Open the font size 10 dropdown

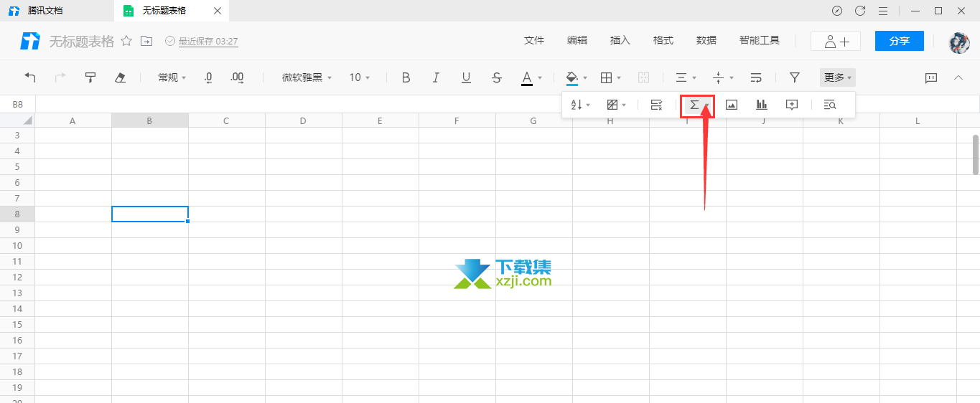point(360,77)
